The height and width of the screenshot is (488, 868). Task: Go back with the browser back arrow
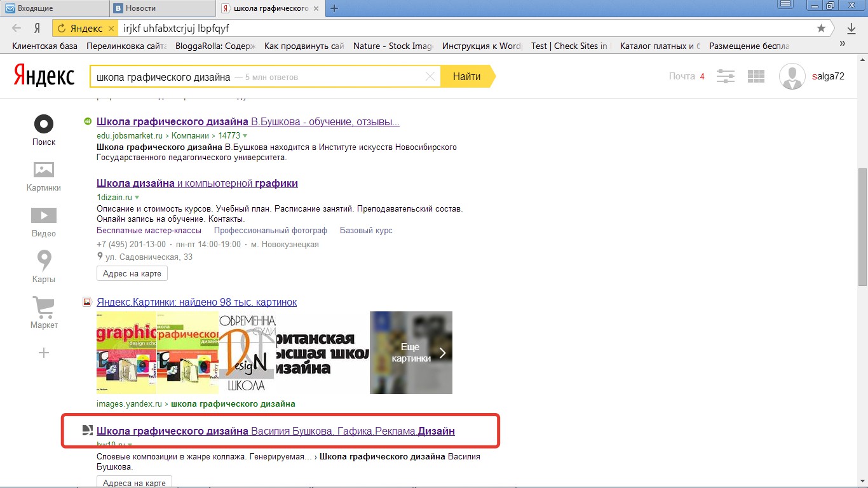pos(17,29)
